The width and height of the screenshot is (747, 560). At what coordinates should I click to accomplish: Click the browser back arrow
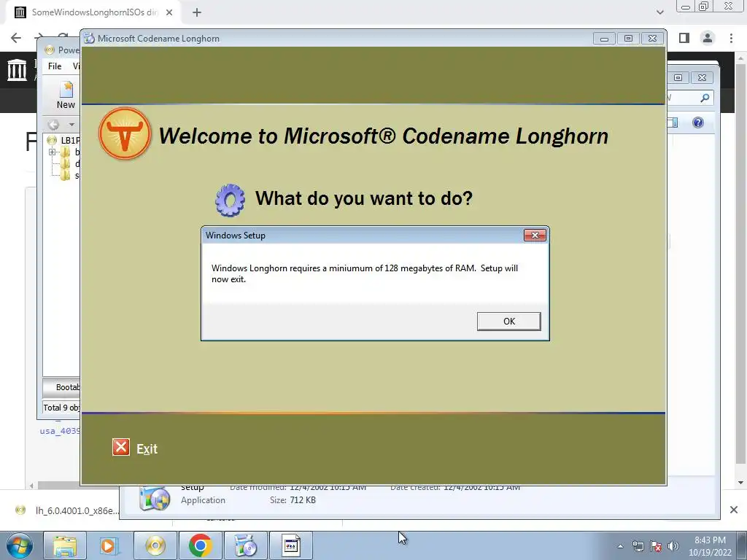16,38
